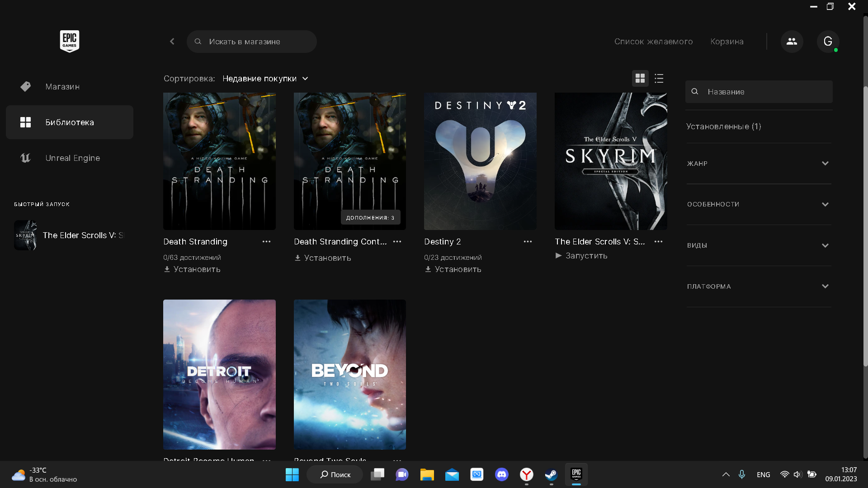Click 0/23 достижений text
This screenshot has width=868, height=488.
[453, 258]
